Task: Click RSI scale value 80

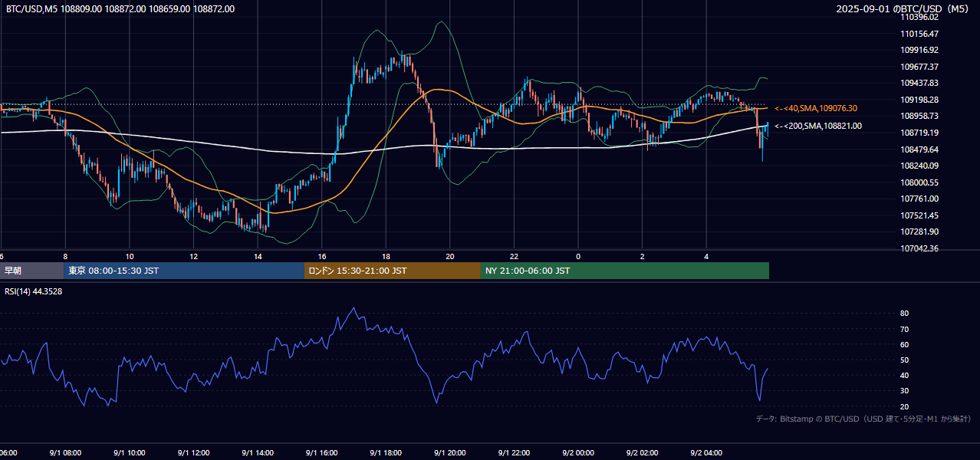Action: [x=905, y=314]
